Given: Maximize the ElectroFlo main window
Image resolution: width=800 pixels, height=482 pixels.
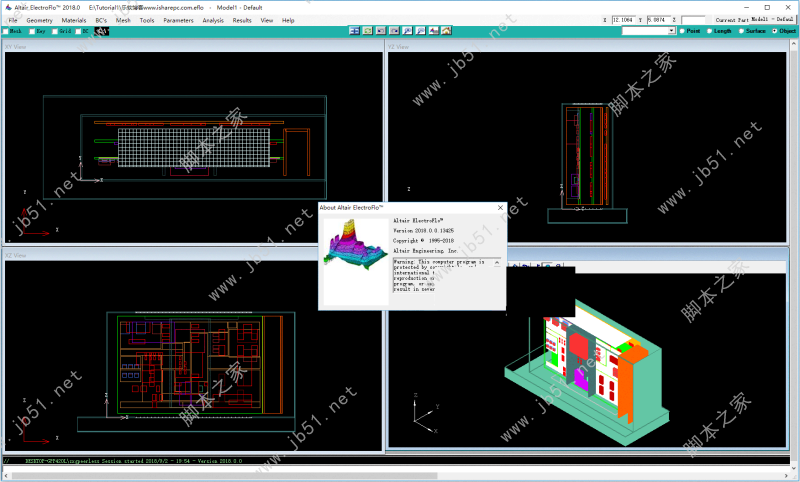Looking at the screenshot, I should 767,7.
